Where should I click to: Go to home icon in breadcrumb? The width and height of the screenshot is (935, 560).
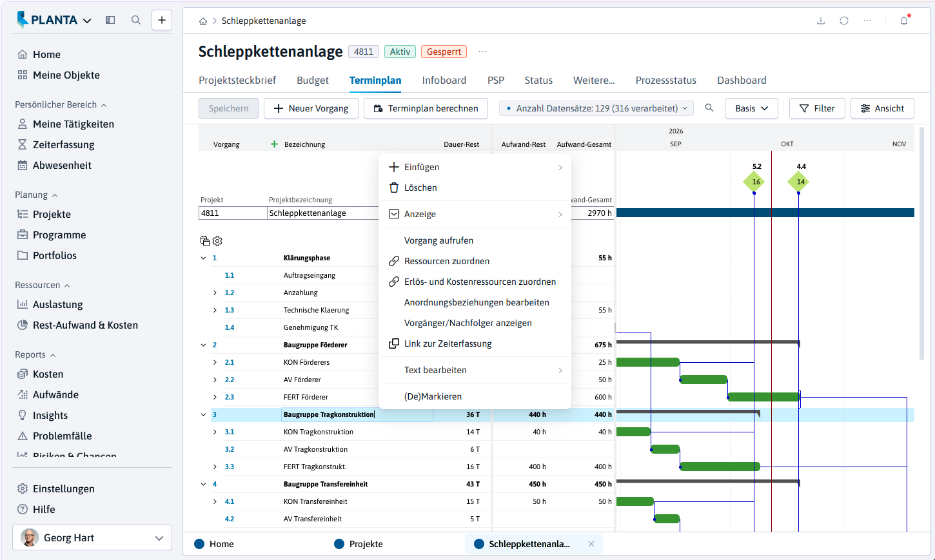(x=203, y=21)
